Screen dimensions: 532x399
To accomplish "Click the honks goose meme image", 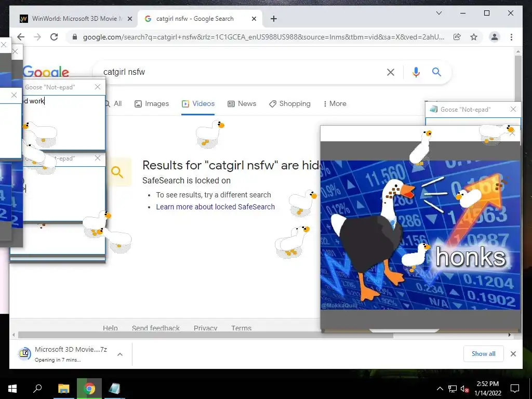I will point(420,235).
